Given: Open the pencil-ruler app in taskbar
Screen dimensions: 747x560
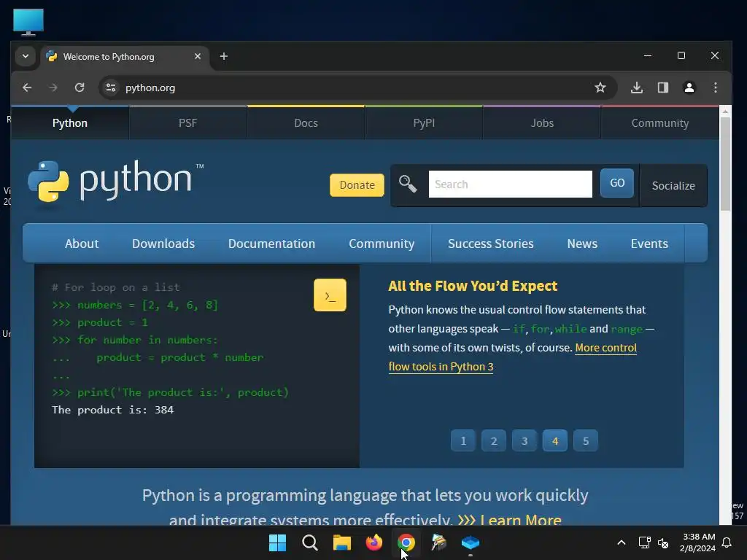Looking at the screenshot, I should [438, 542].
